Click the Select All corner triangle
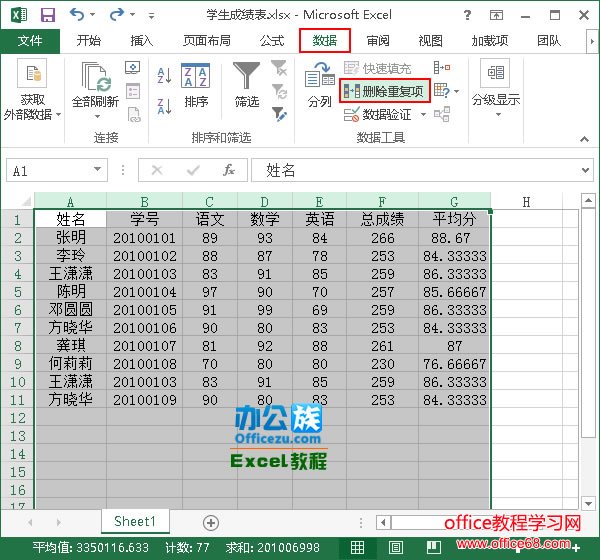The width and height of the screenshot is (600, 560). tap(26, 201)
